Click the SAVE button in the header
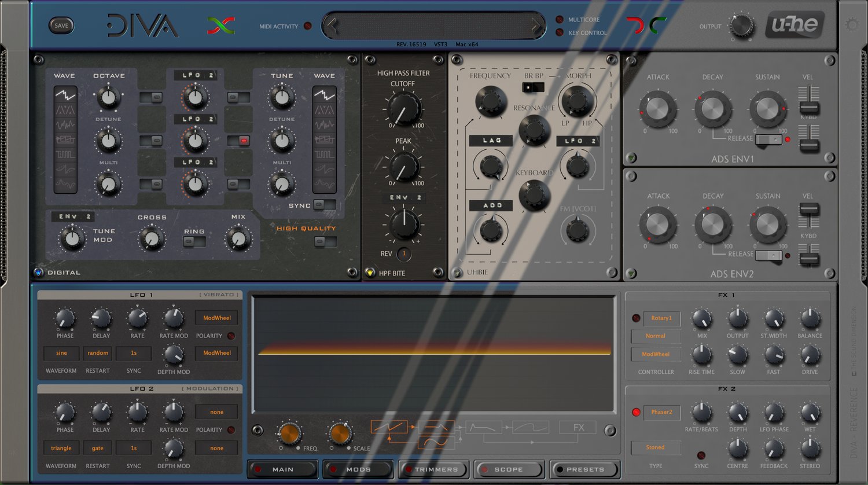This screenshot has width=868, height=485. 61,25
